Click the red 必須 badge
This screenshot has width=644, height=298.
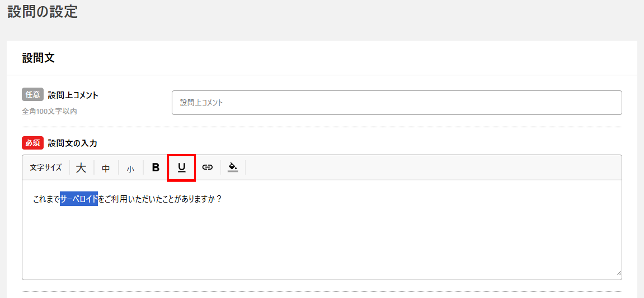33,143
